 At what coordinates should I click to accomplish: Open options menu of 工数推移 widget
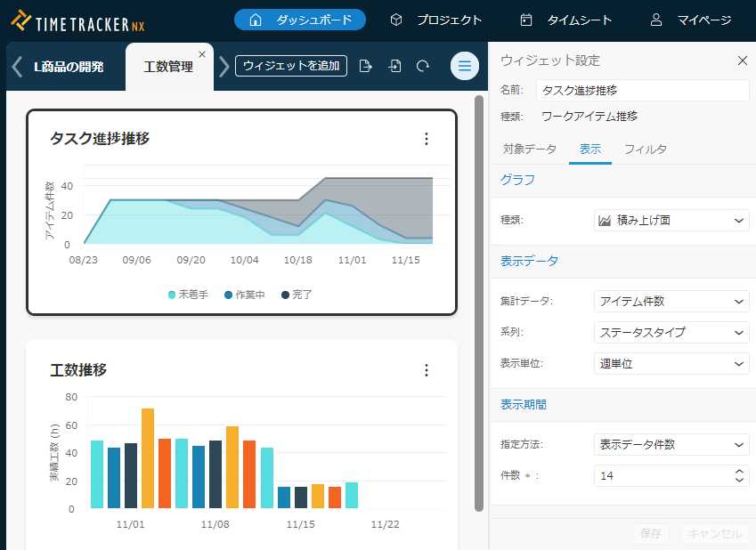click(x=426, y=370)
